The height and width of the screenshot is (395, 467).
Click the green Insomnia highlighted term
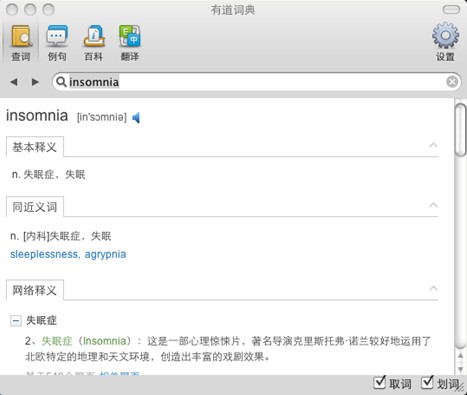click(x=105, y=341)
